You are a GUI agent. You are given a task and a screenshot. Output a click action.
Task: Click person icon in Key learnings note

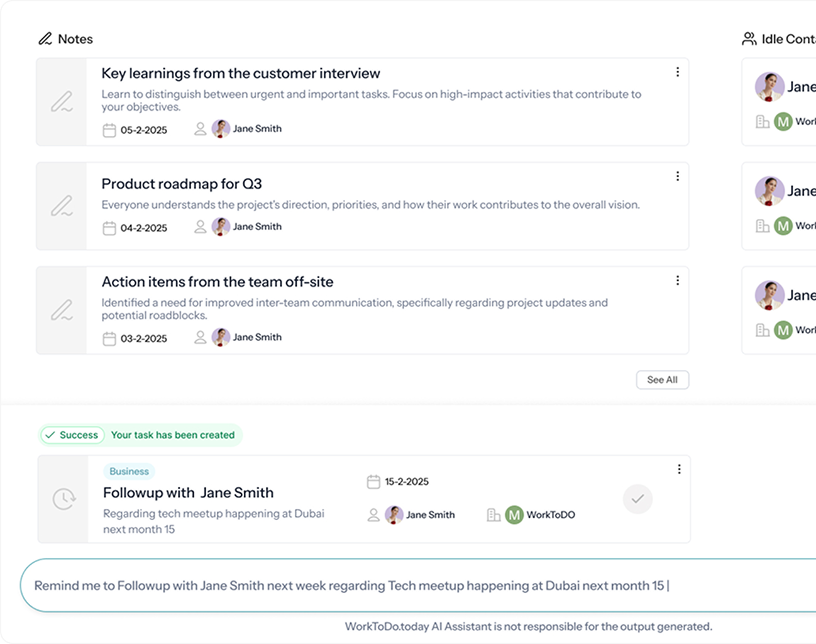coord(200,129)
